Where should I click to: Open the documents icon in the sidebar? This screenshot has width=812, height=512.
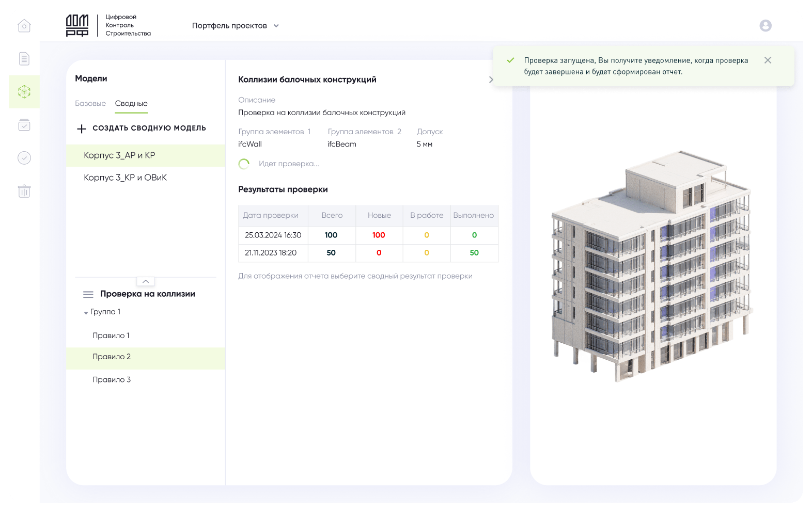(x=24, y=59)
